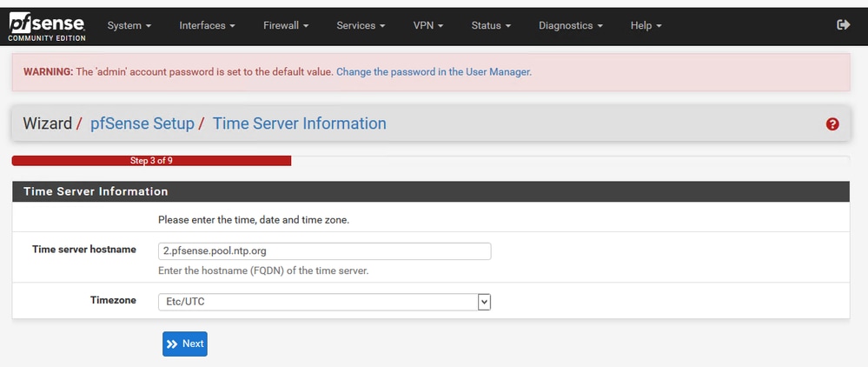Click the Time Server Information panel header

click(431, 192)
